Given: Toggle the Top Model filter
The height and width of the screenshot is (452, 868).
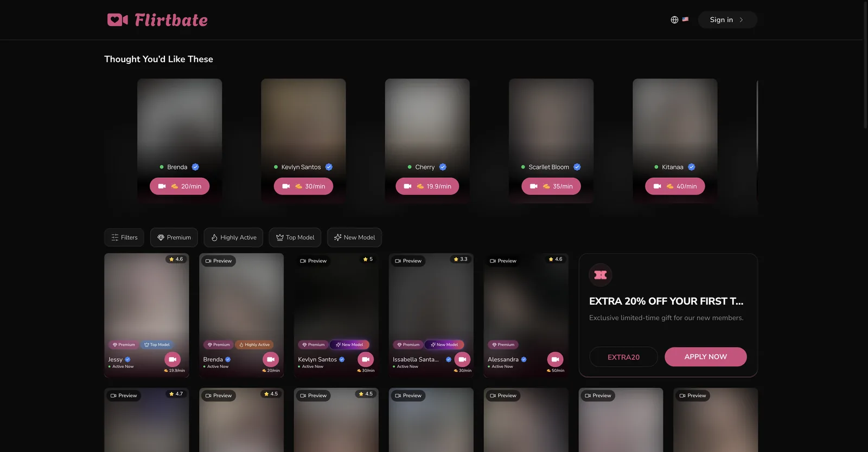Looking at the screenshot, I should (295, 237).
